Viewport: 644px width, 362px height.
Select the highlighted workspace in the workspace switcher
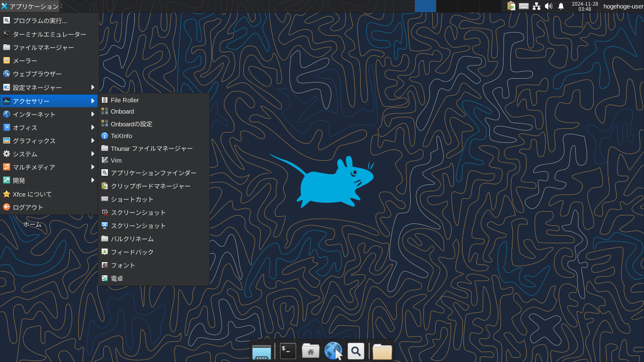coord(425,6)
